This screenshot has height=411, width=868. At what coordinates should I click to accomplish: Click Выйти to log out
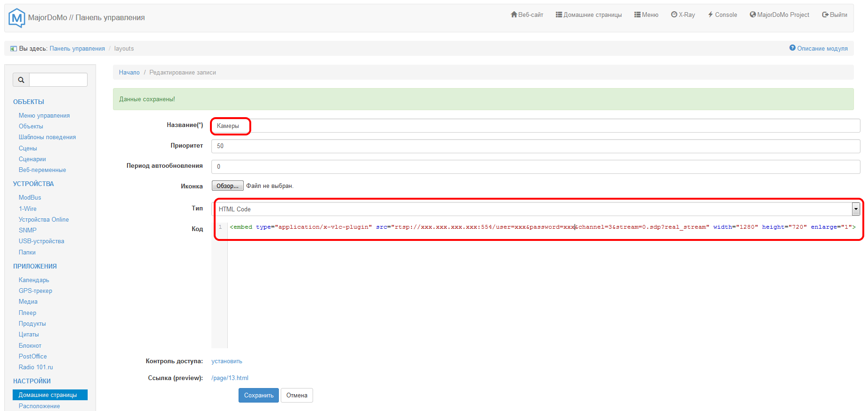click(835, 15)
